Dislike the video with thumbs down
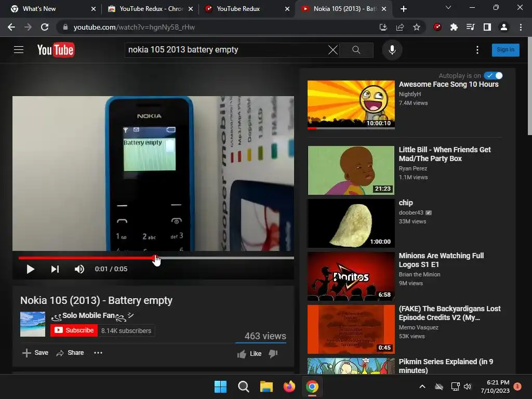This screenshot has height=399, width=532. point(273,354)
